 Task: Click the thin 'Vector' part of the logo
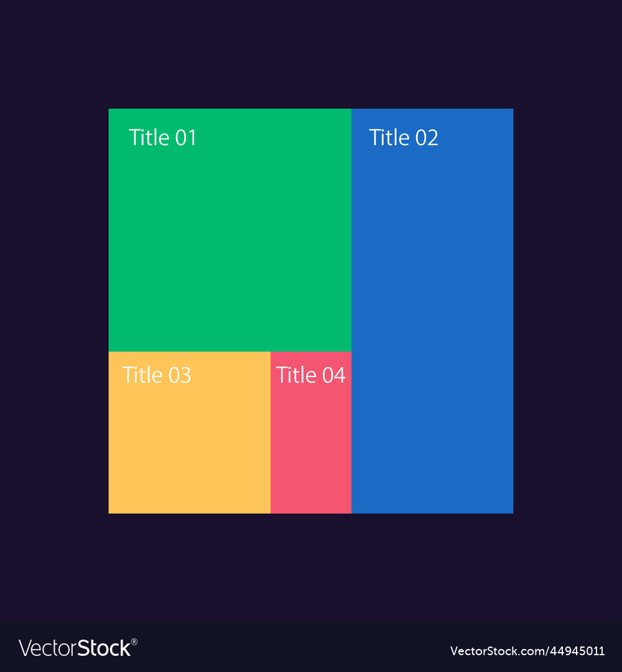47,648
